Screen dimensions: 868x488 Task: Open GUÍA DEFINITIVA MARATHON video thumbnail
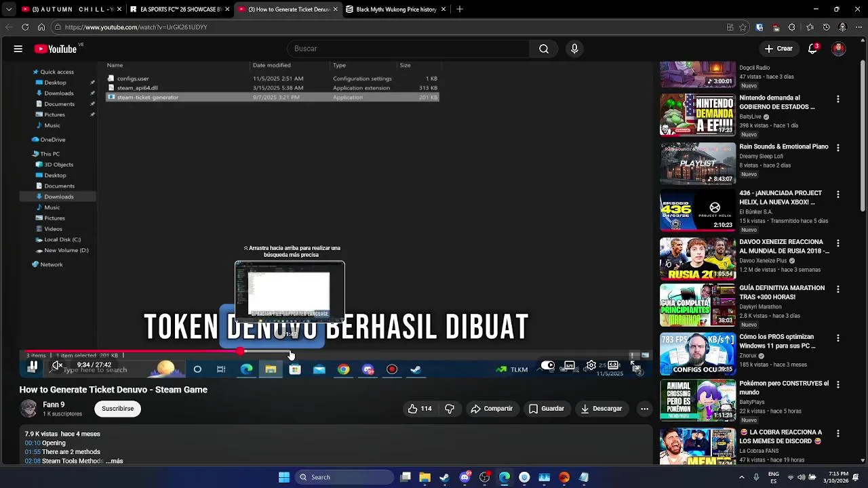pos(698,305)
